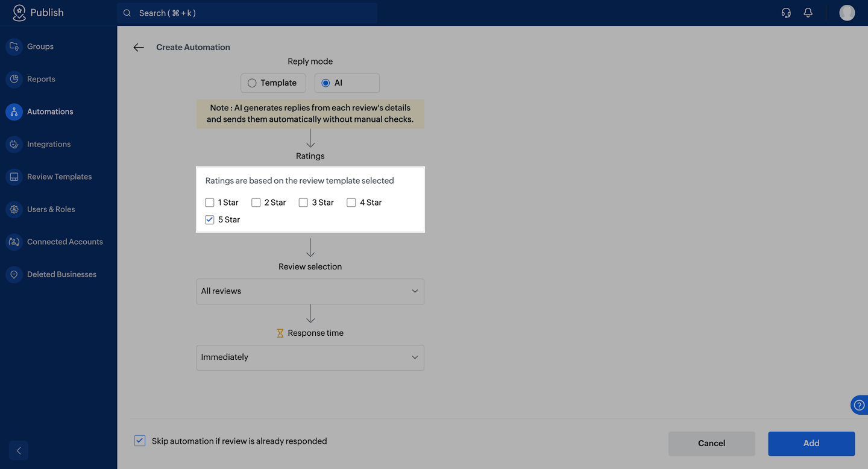Click the Review selection label
The width and height of the screenshot is (868, 469).
[x=310, y=266]
